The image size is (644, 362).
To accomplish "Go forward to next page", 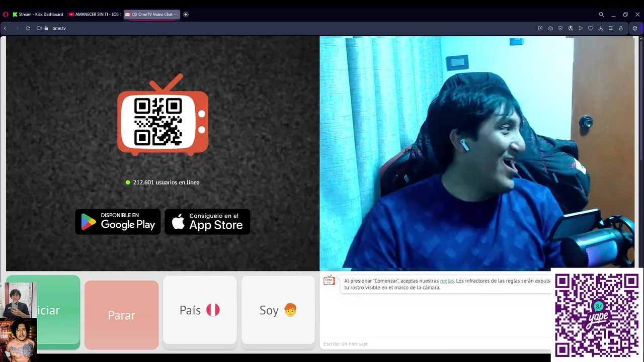I will (17, 28).
